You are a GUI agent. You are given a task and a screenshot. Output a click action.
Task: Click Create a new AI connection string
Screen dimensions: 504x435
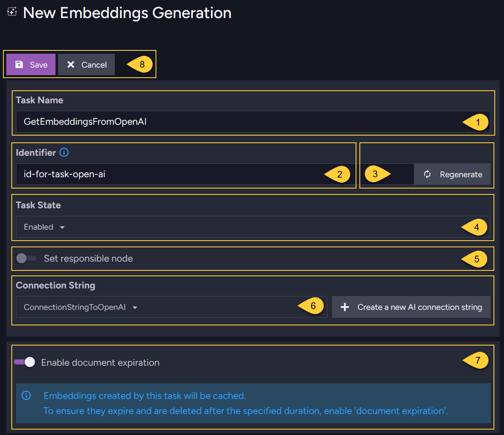tap(411, 307)
